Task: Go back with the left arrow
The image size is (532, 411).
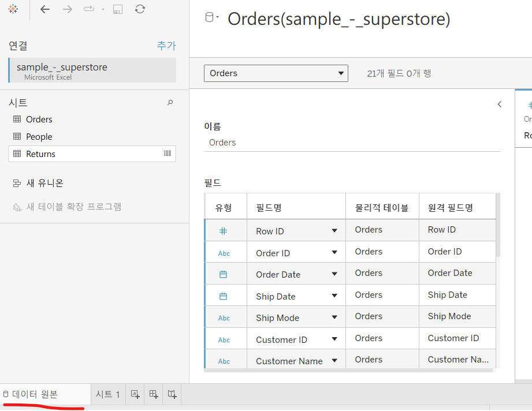Action: pos(45,9)
